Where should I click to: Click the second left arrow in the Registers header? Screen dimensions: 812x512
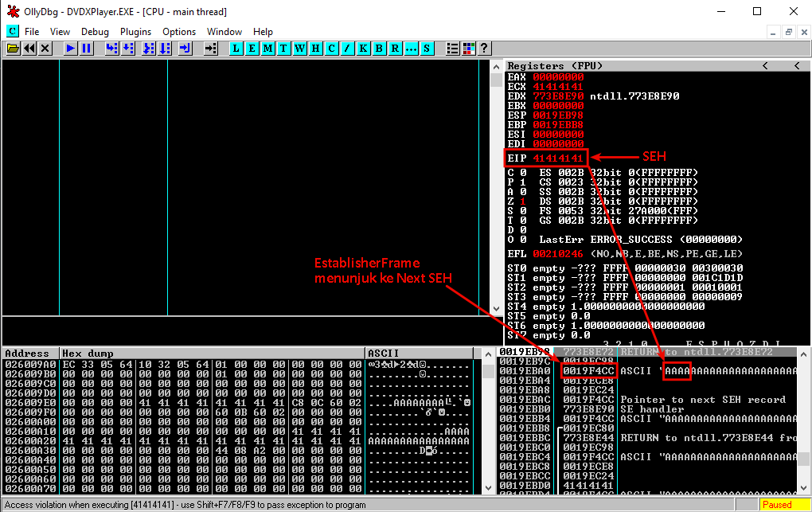point(797,66)
